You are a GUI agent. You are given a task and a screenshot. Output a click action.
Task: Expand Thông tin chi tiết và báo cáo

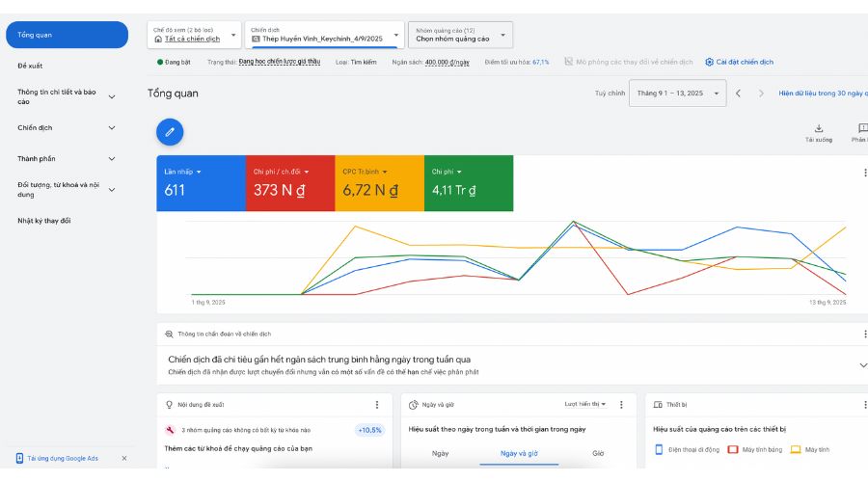pos(112,96)
